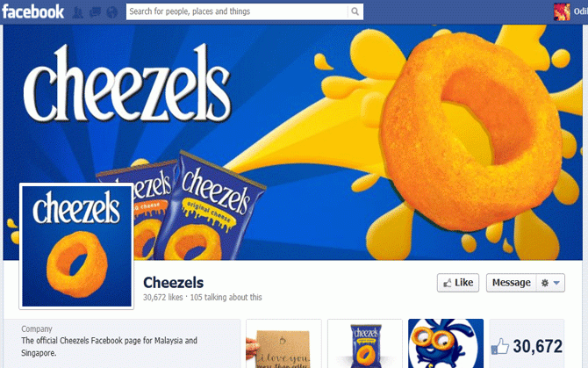The height and width of the screenshot is (368, 588).
Task: Click the search magnifier button
Action: coord(355,11)
